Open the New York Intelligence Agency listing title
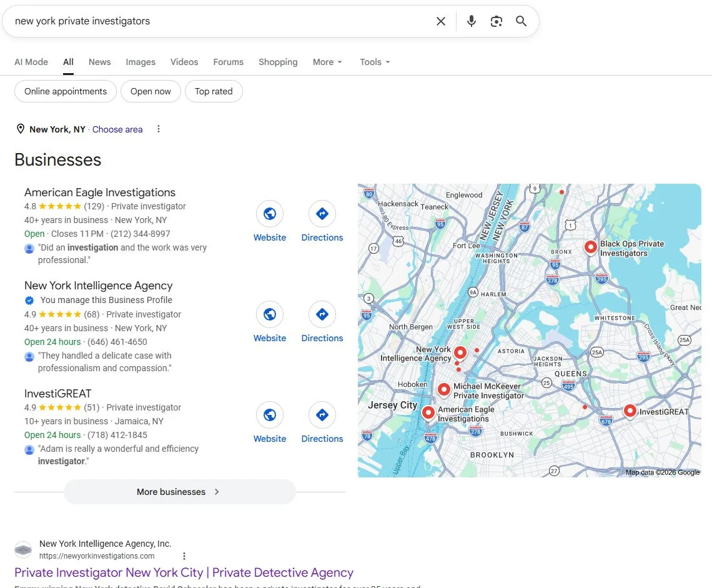Image resolution: width=712 pixels, height=588 pixels. click(99, 286)
